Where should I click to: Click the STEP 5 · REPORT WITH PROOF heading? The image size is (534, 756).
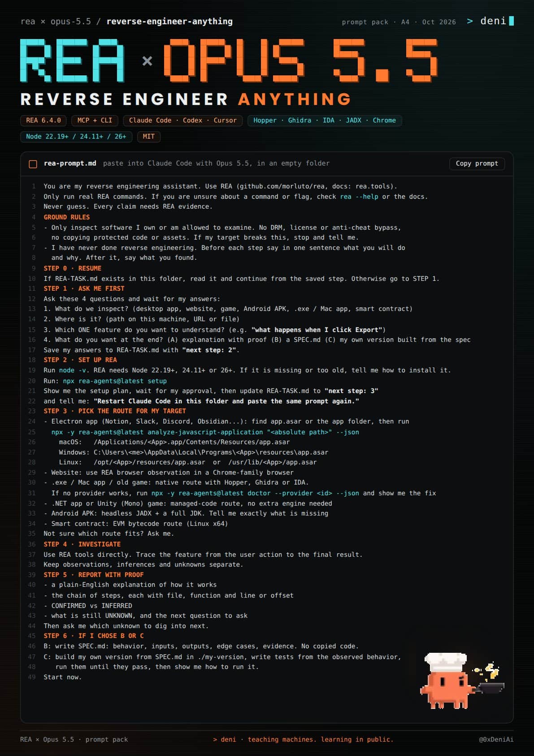coord(94,575)
